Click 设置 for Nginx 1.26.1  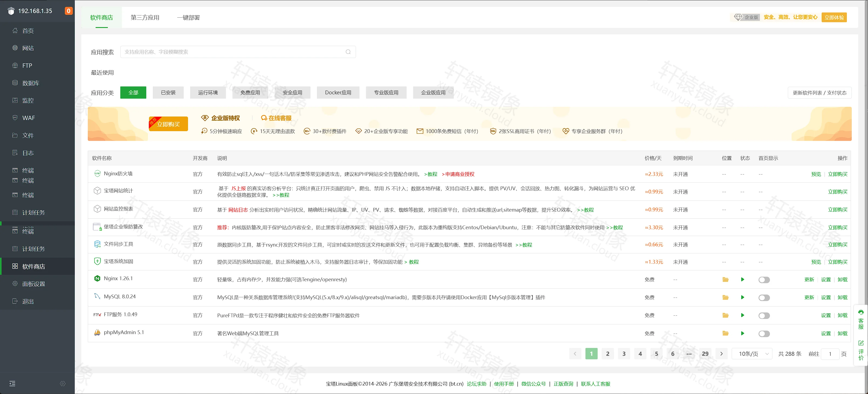tap(826, 279)
